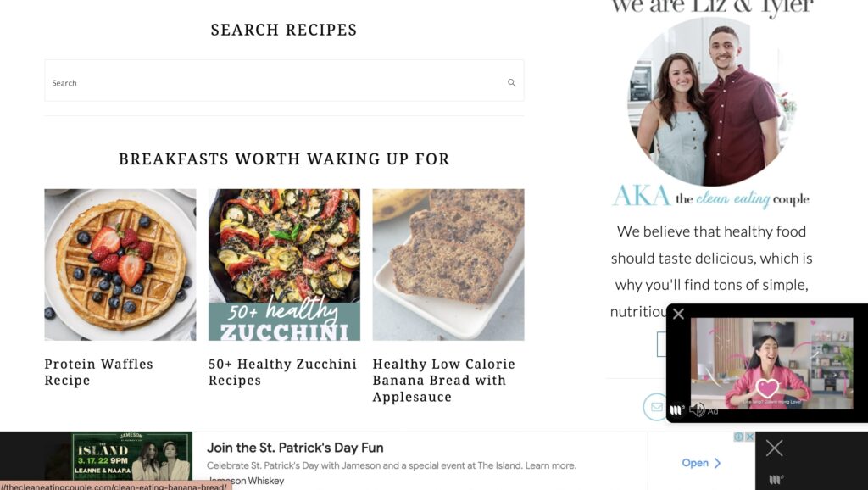Image resolution: width=868 pixels, height=490 pixels.
Task: Click the chevron next to Open
Action: coord(717,463)
